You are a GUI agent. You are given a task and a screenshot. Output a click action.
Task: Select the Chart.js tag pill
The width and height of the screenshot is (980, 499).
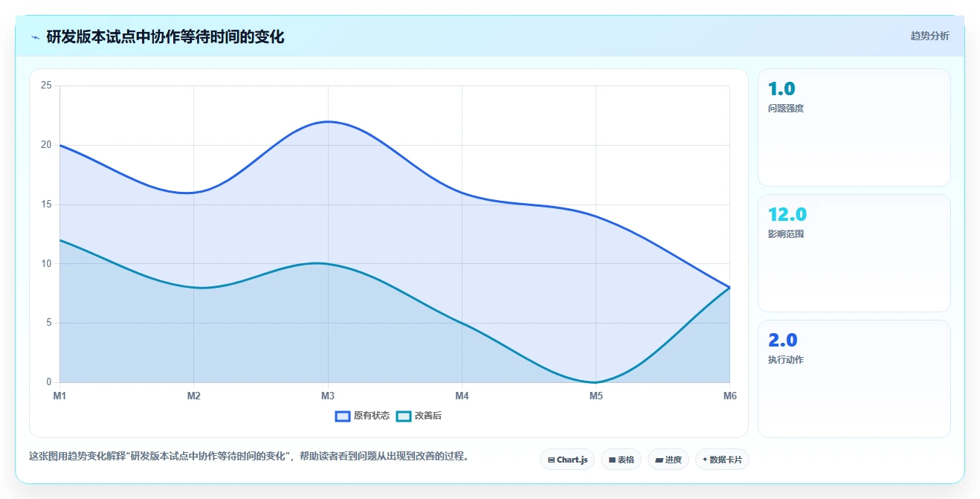tap(567, 460)
